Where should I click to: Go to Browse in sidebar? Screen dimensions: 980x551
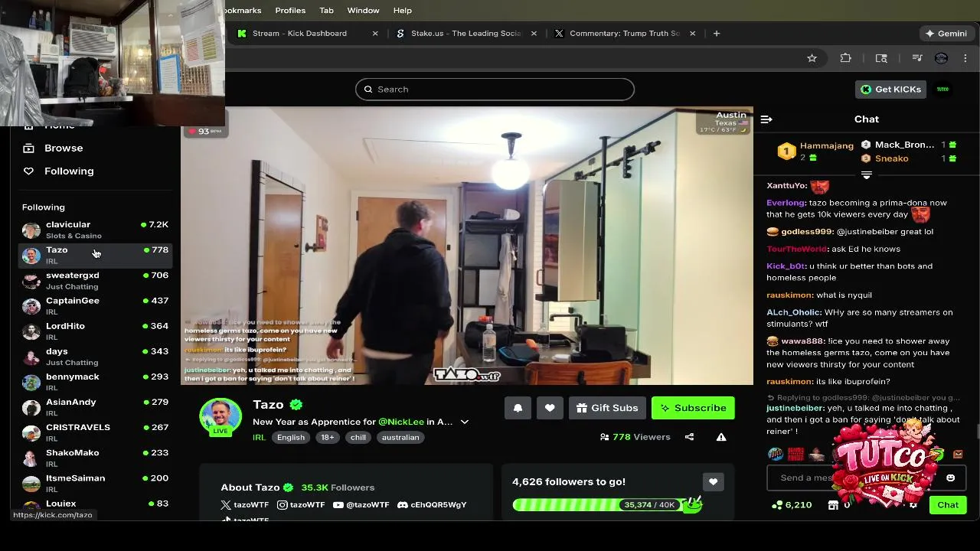64,148
